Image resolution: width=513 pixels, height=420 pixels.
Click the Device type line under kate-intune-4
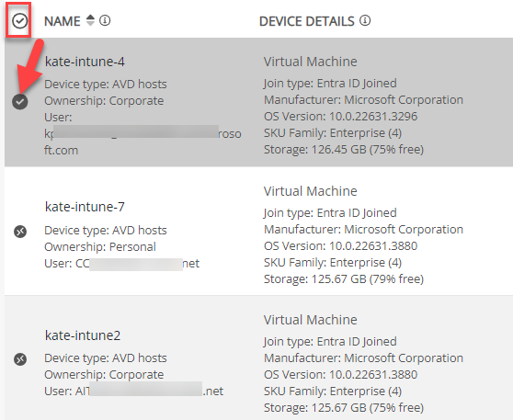tap(106, 84)
